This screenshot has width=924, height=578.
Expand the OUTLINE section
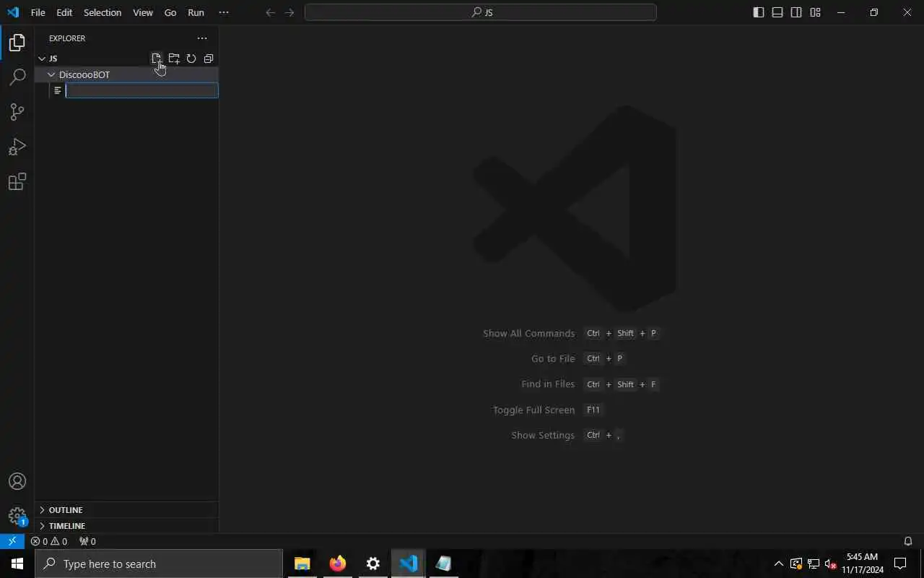tap(126, 510)
